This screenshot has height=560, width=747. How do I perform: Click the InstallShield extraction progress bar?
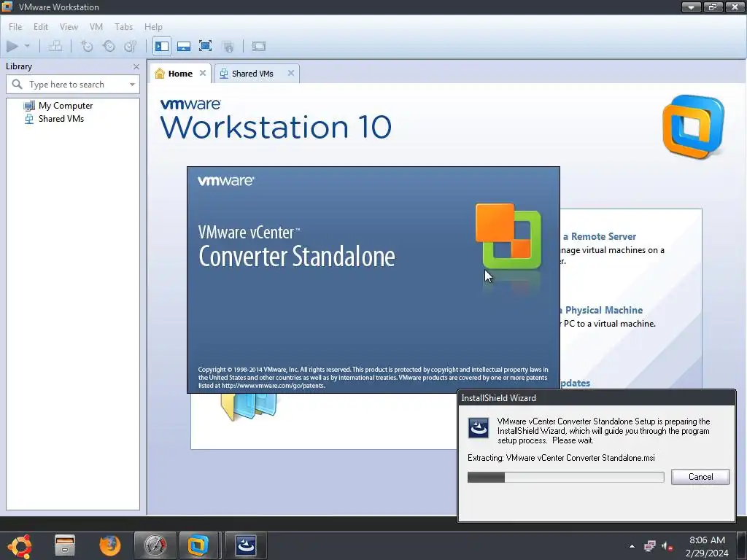coord(565,477)
